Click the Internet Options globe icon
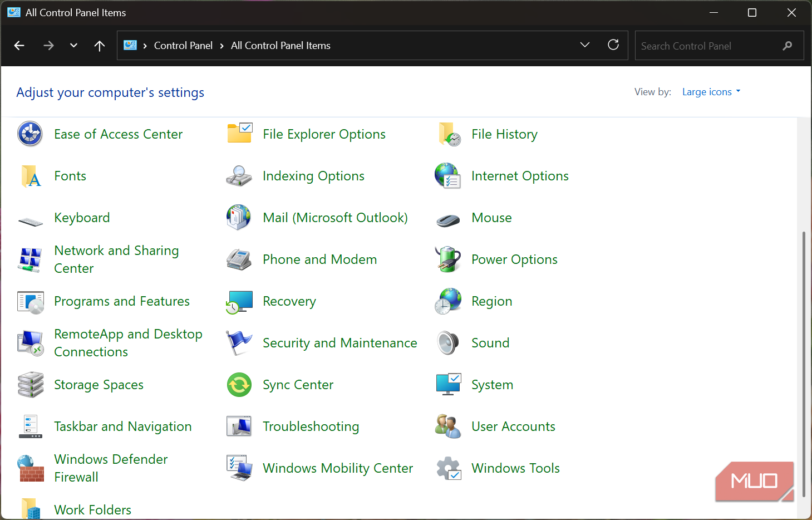The width and height of the screenshot is (812, 520). [x=449, y=176]
